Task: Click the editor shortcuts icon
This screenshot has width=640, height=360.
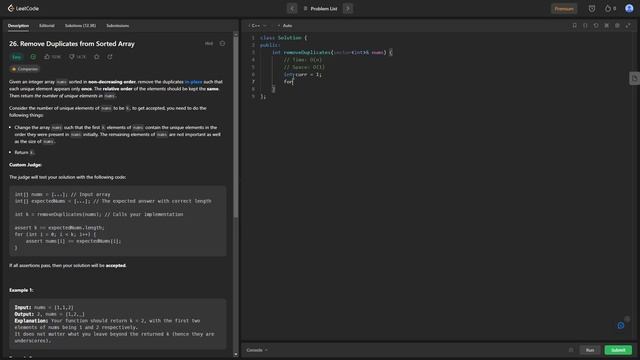Action: (x=607, y=26)
